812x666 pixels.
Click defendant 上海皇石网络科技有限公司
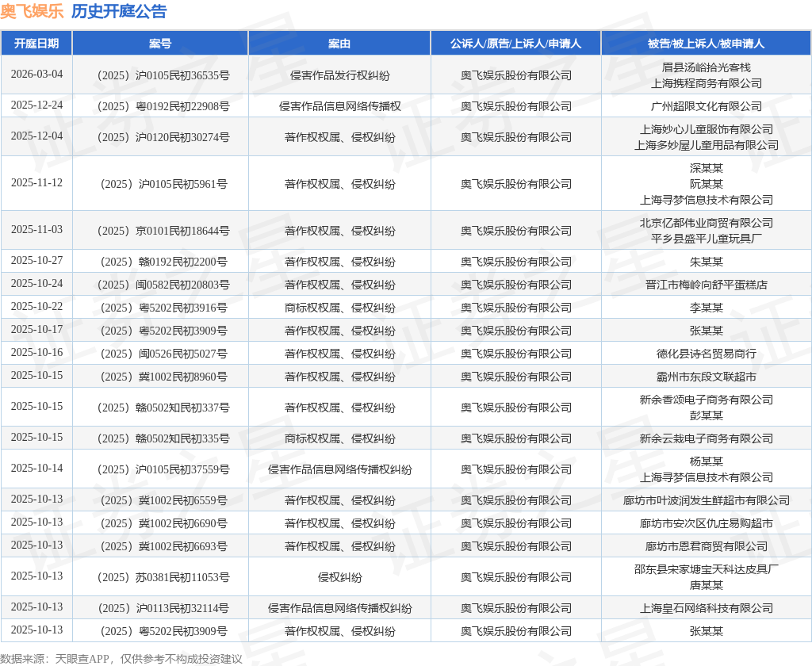(x=707, y=608)
